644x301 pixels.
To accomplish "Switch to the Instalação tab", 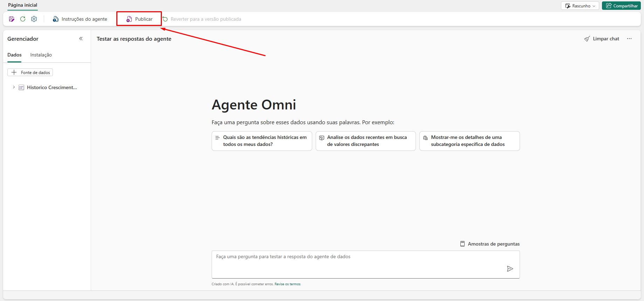I will [x=41, y=55].
